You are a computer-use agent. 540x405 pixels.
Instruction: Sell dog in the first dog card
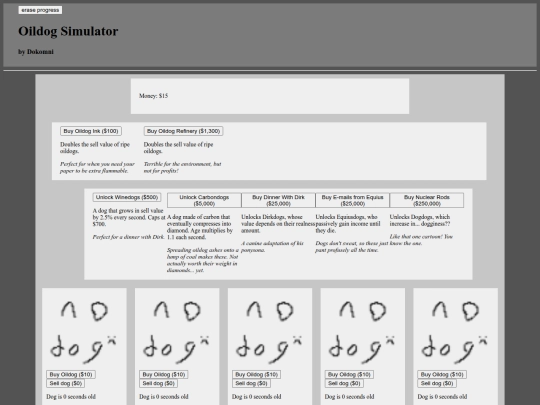pos(65,383)
